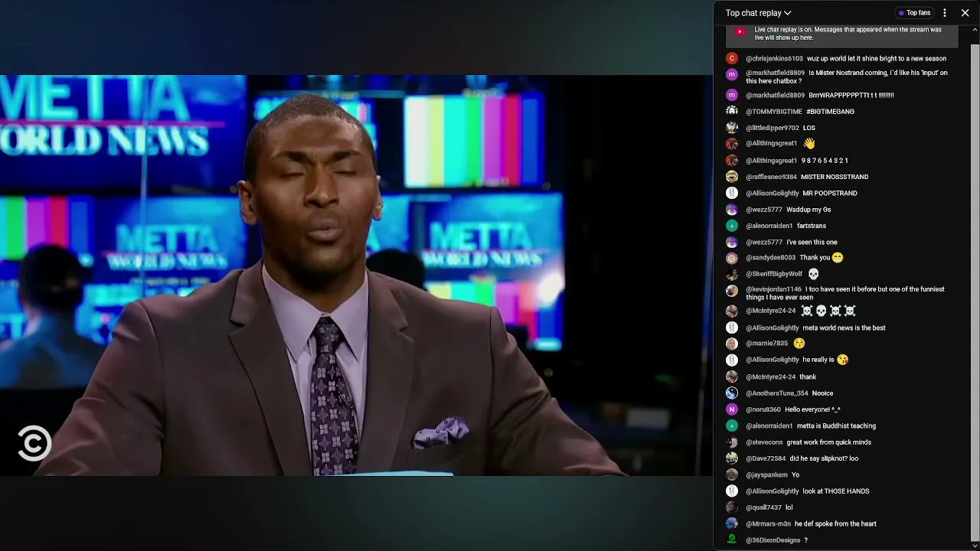Click the chat scrollbar up arrow
Viewport: 980px width, 551px height.
click(975, 30)
